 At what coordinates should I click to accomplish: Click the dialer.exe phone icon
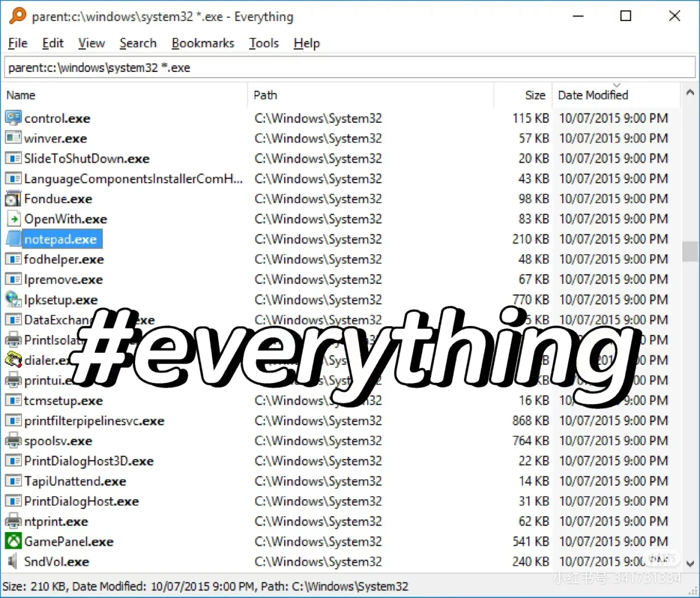pyautogui.click(x=13, y=360)
